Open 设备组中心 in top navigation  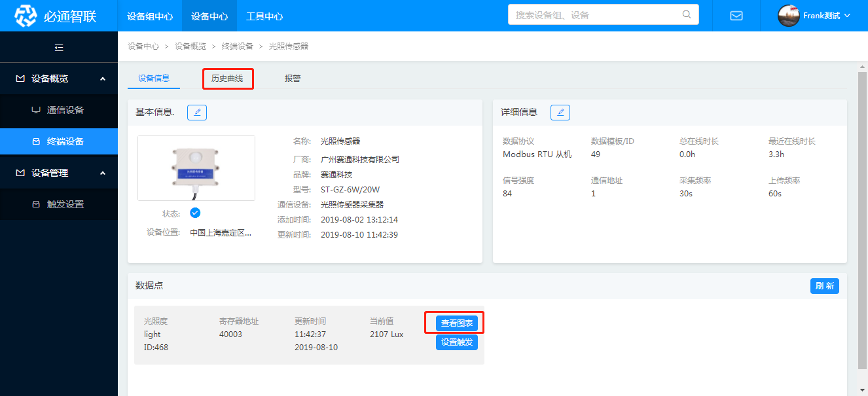[150, 16]
